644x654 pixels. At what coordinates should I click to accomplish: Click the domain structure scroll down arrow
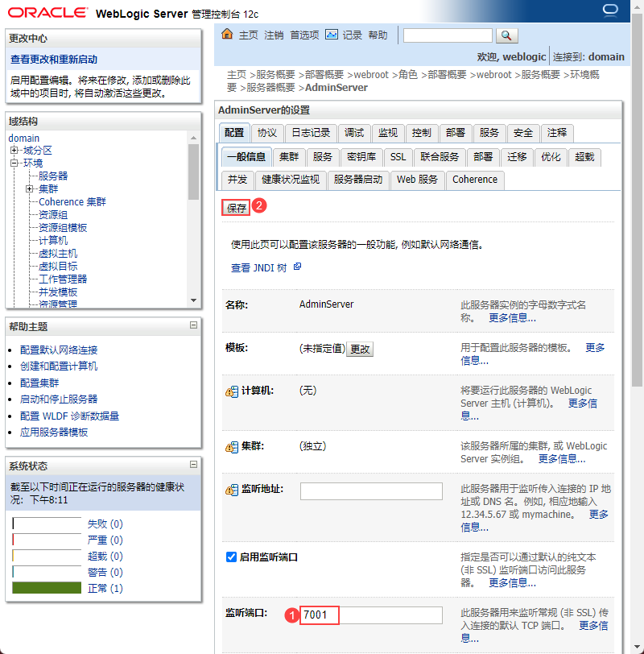click(x=193, y=300)
